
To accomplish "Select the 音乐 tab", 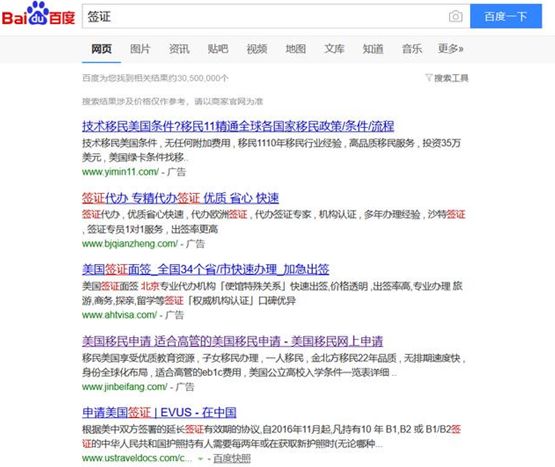I will (412, 49).
